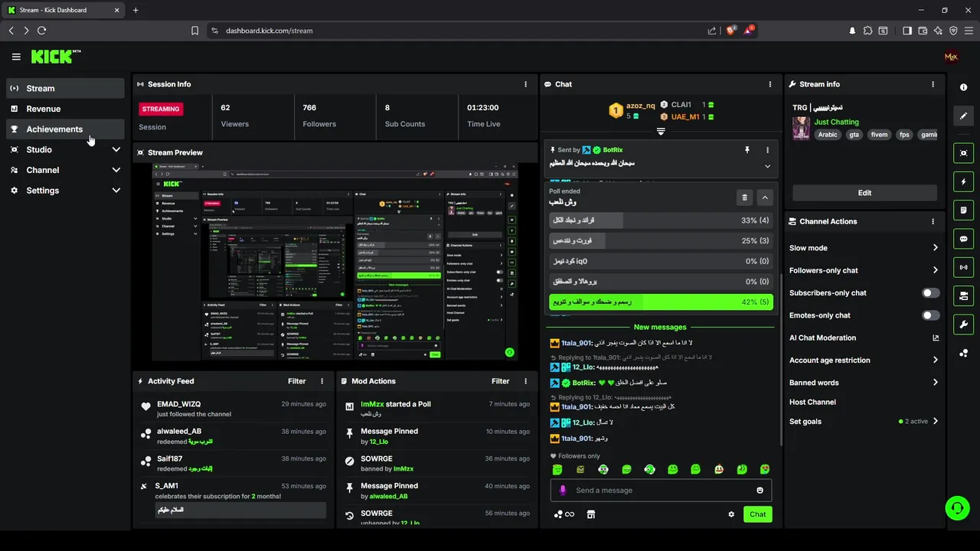The width and height of the screenshot is (980, 551).
Task: Toggle Subscribers-only chat switch
Action: (x=930, y=293)
